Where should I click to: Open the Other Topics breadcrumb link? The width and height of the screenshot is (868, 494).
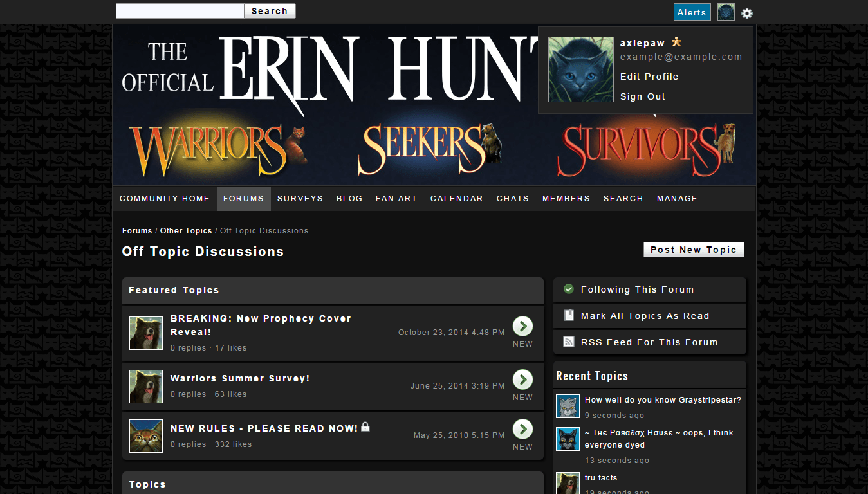(x=185, y=230)
